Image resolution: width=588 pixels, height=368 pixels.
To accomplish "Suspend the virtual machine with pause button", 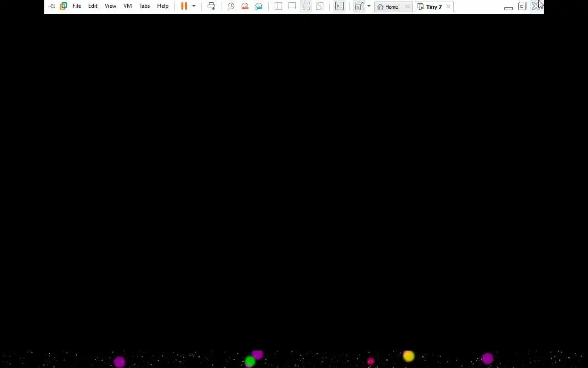I will click(184, 6).
